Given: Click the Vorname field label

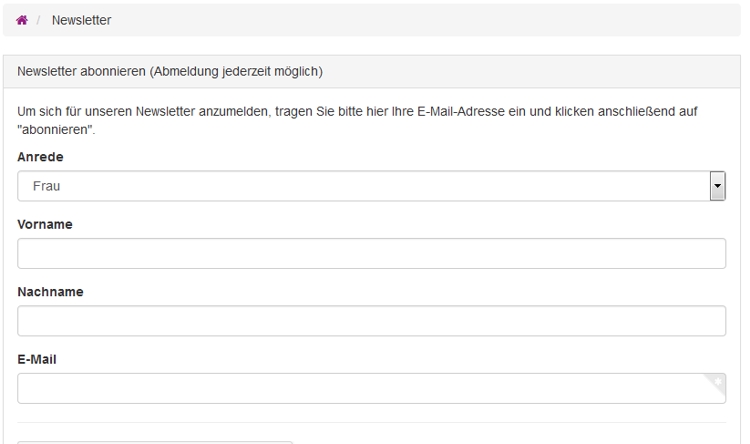Looking at the screenshot, I should (x=43, y=224).
